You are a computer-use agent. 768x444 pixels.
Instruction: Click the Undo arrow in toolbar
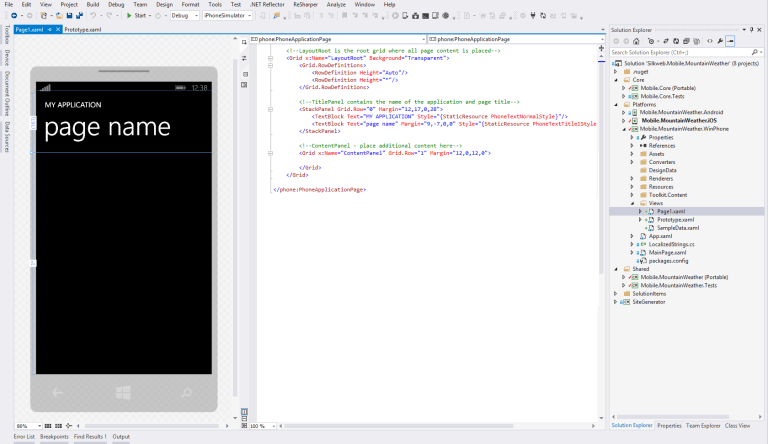[x=93, y=16]
